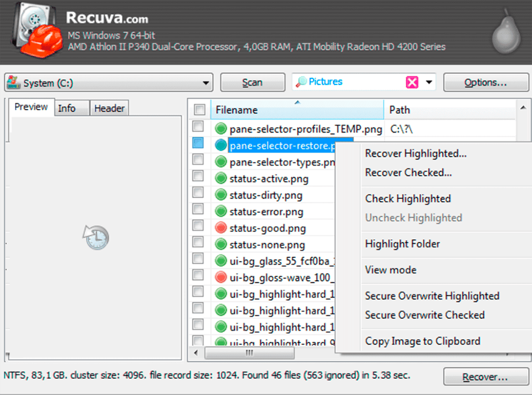This screenshot has height=395, width=532.
Task: Uncheck pane-selector-restore.png for recovery
Action: [x=198, y=143]
